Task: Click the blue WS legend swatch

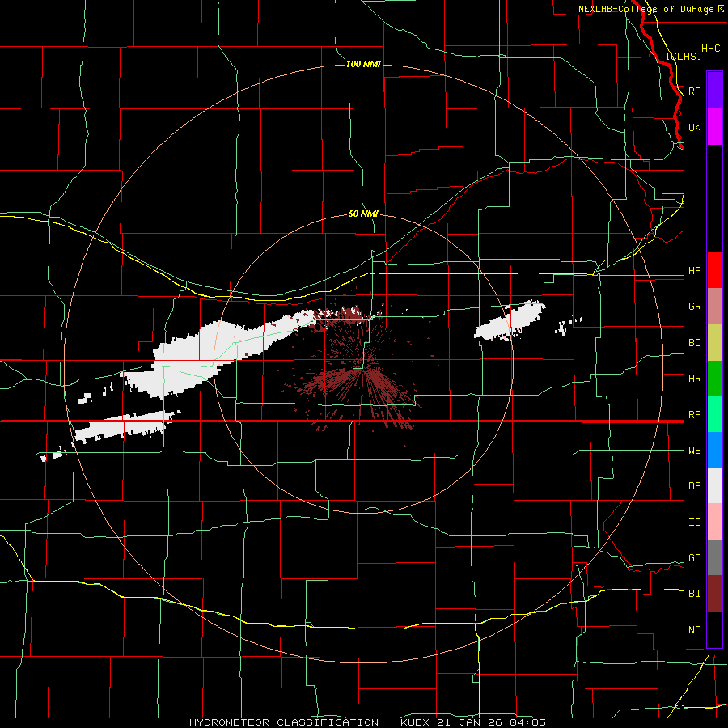Action: click(714, 450)
